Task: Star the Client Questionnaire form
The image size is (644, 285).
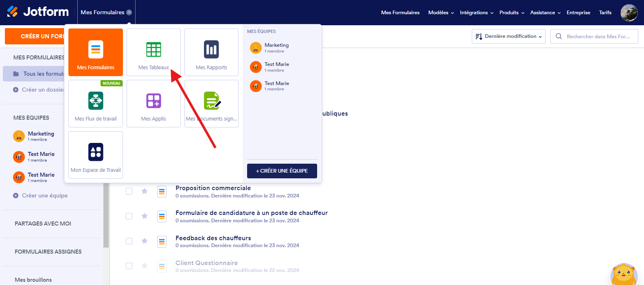Action: click(145, 265)
